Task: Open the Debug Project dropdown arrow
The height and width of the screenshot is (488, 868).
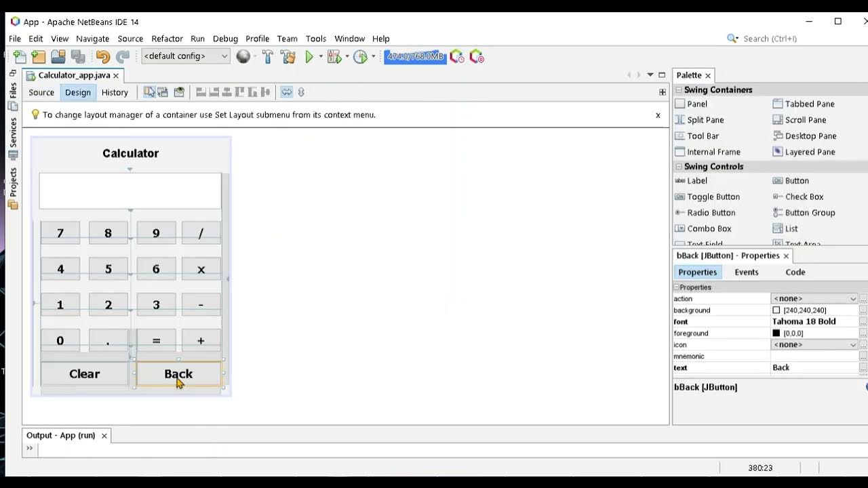Action: (x=347, y=57)
